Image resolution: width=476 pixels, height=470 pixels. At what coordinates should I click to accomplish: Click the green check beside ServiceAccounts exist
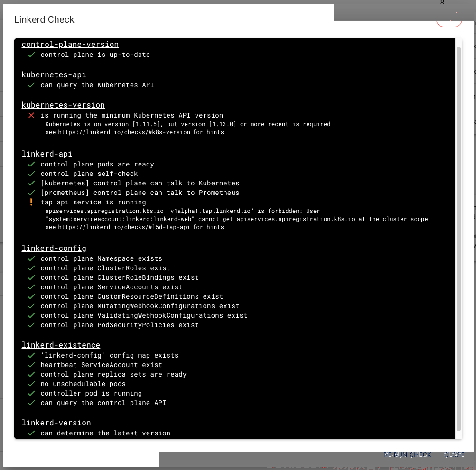(31, 287)
